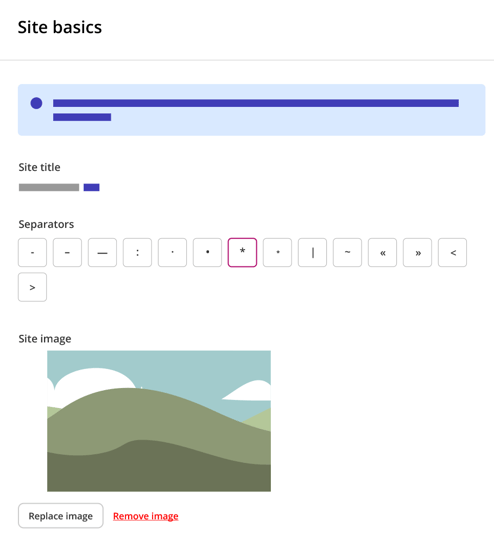Open the site image landscape thumbnail
Image resolution: width=494 pixels, height=534 pixels.
tap(159, 421)
